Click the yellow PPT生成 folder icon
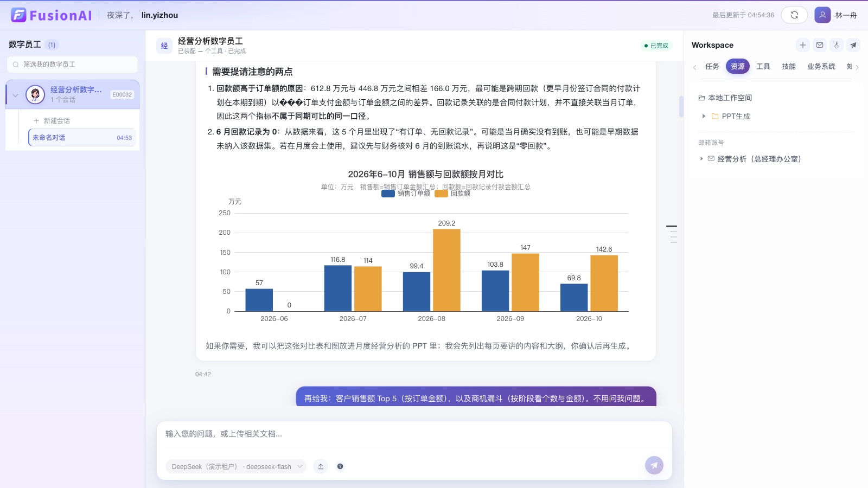The width and height of the screenshot is (868, 488). tap(715, 116)
